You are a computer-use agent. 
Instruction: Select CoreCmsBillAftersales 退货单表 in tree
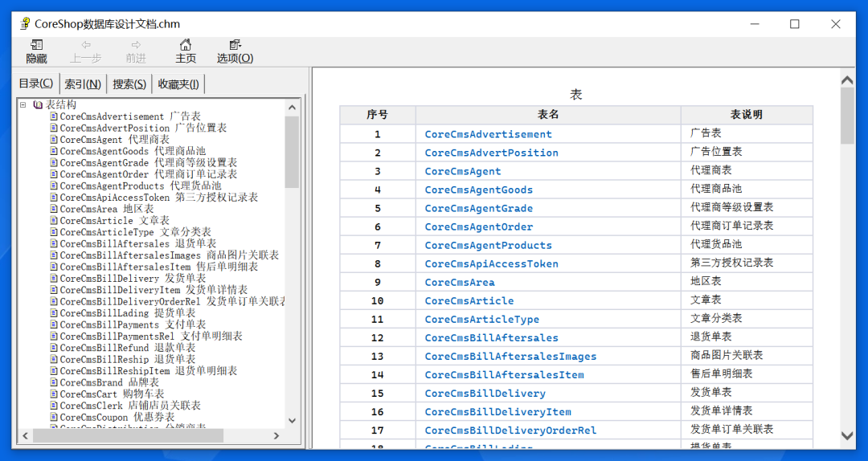coord(138,243)
